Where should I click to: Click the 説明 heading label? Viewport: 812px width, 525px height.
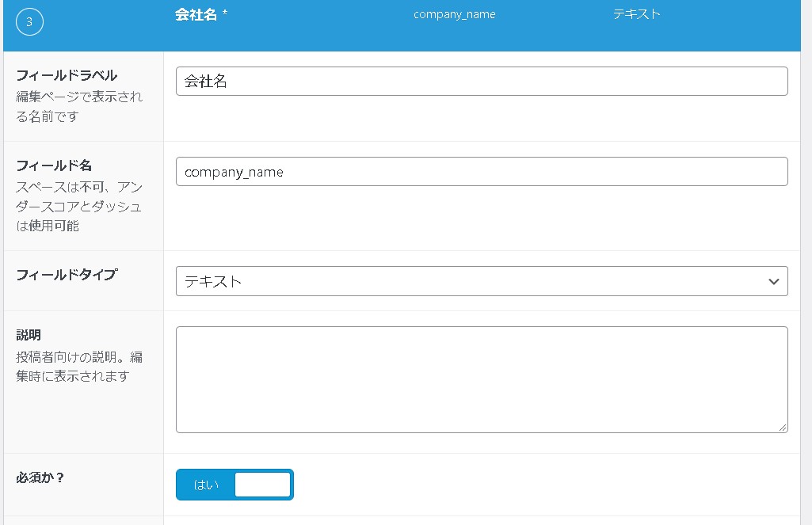[x=29, y=335]
